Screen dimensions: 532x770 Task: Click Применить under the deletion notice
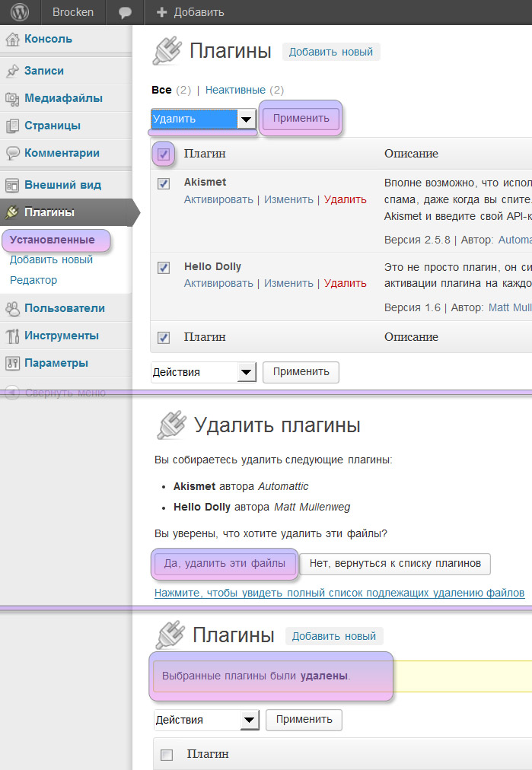point(304,720)
